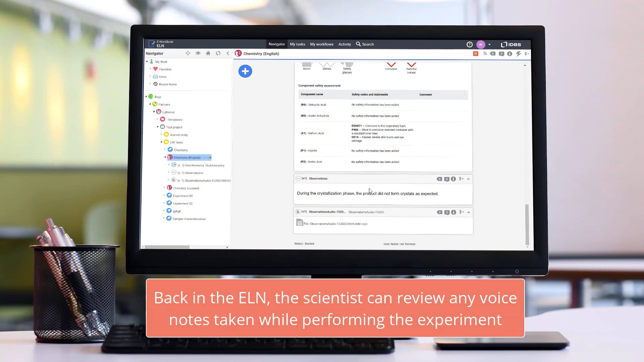The image size is (644, 362).
Task: Open the Activity menu item
Action: coord(344,44)
